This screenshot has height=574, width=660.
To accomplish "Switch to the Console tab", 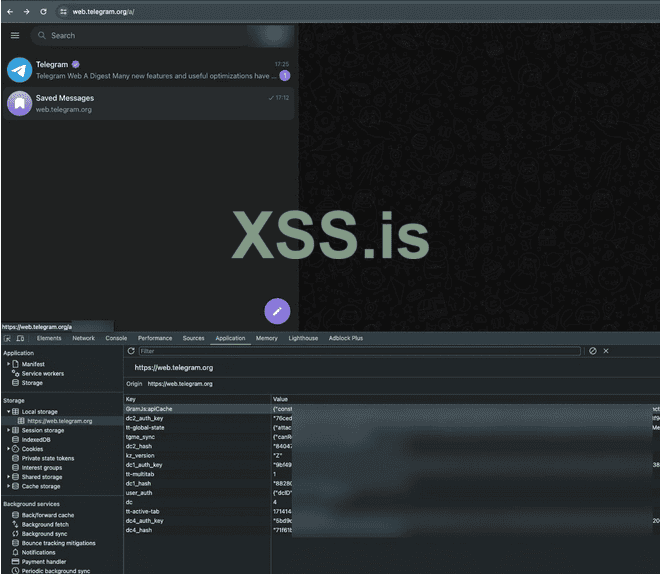I will pyautogui.click(x=116, y=338).
